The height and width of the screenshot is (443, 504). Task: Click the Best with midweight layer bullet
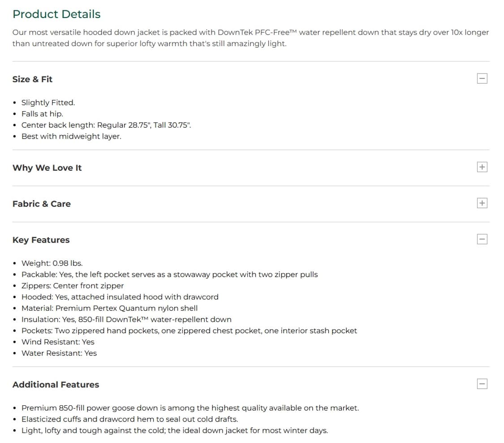tap(71, 136)
